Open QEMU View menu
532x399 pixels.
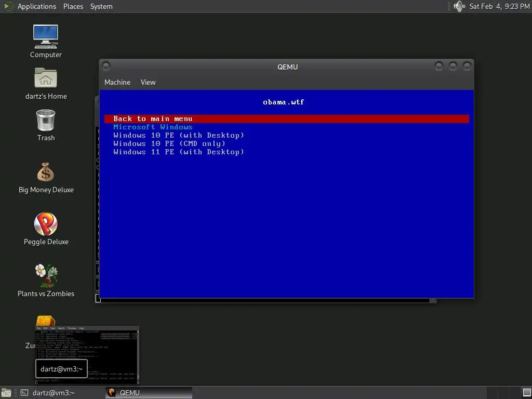click(x=148, y=82)
